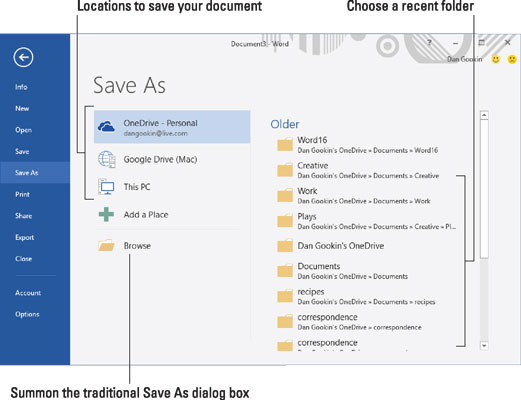The width and height of the screenshot is (521, 400).
Task: Click the green plus Add a Place icon
Action: pyautogui.click(x=106, y=214)
